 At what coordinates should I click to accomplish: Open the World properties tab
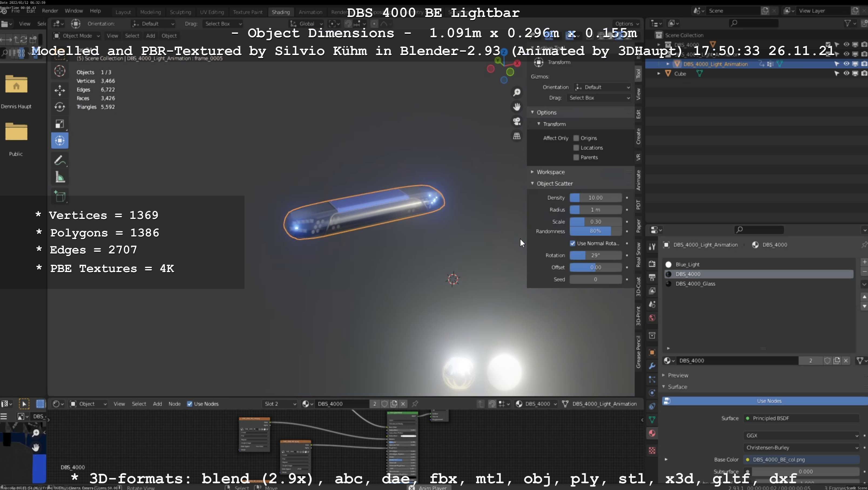click(x=652, y=318)
